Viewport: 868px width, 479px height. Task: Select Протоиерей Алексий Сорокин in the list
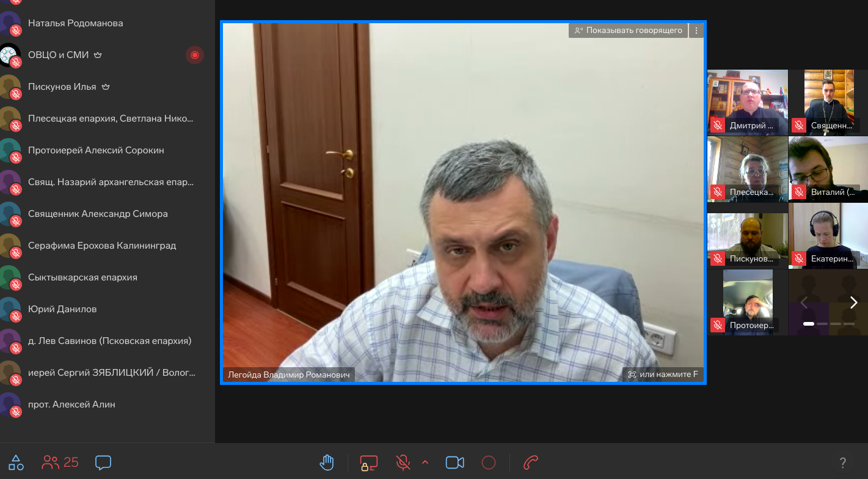108,150
